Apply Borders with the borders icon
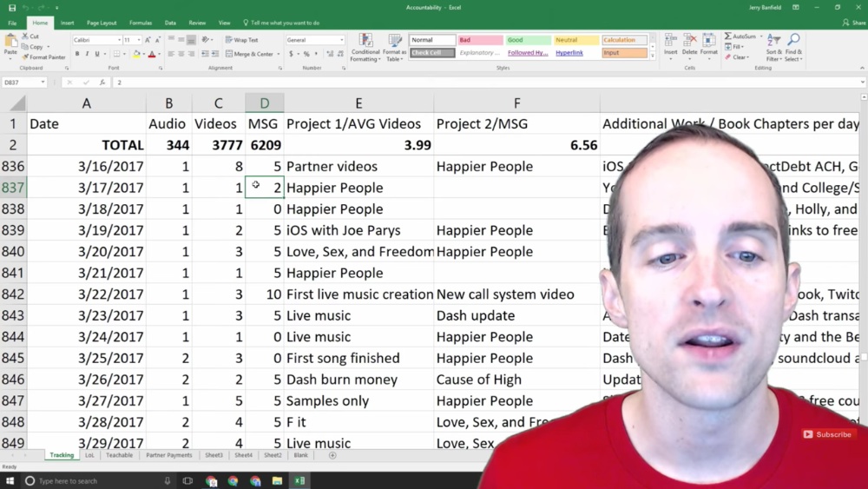Screen dimensions: 868x489 (116, 54)
